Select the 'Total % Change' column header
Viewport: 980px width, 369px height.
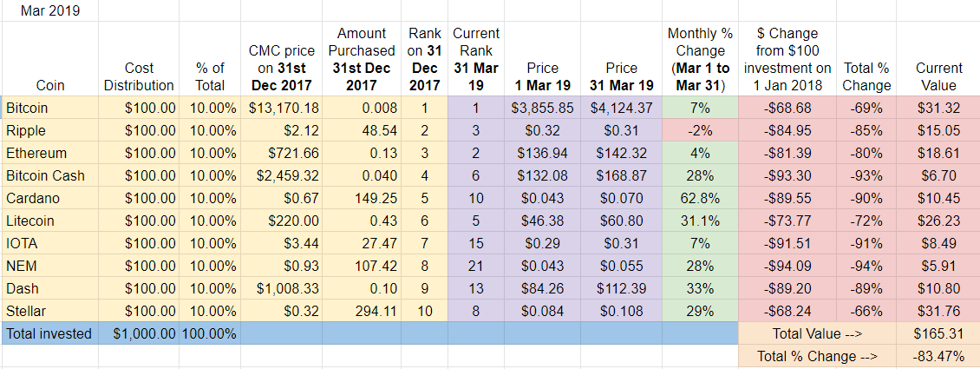click(866, 59)
